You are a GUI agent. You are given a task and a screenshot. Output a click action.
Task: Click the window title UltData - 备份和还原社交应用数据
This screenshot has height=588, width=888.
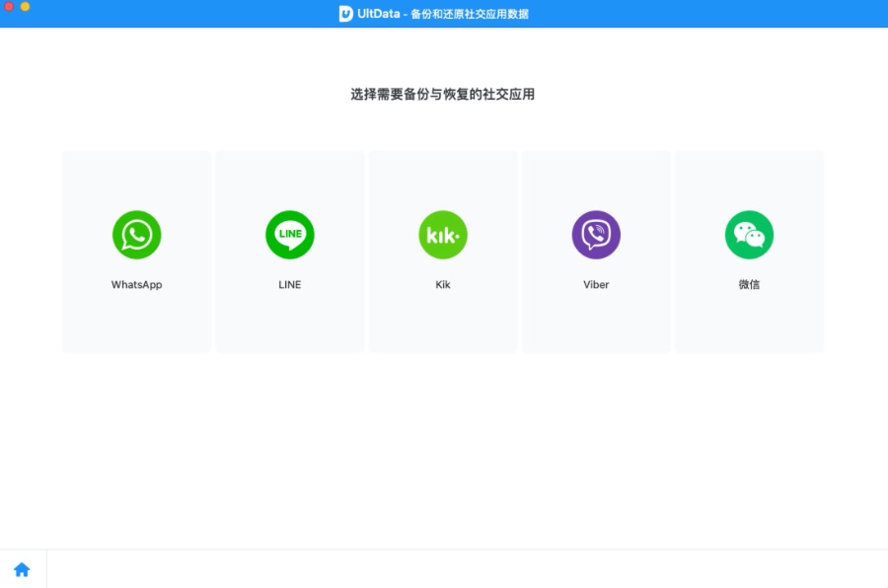point(443,14)
